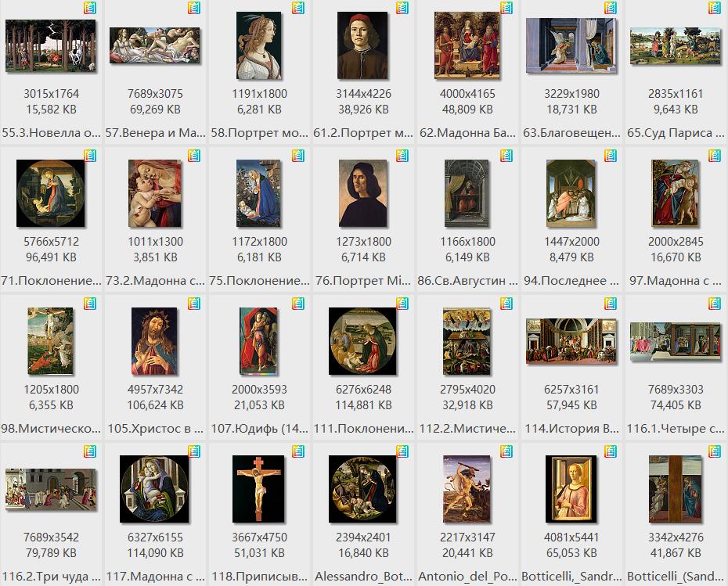Viewport: 728px width, 586px height.
Task: Open the 61.2.Портрет red-cap portrait thumbnail
Action: click(x=362, y=45)
